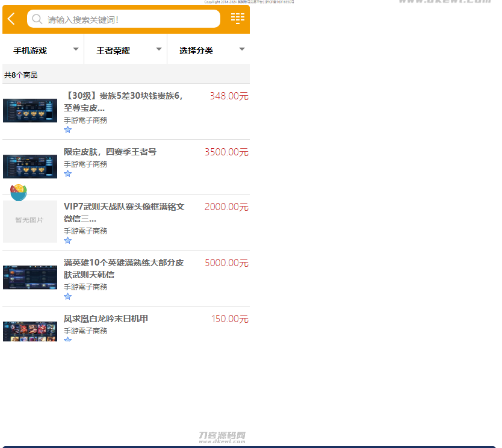Click the colorful floating round icon

[x=19, y=192]
